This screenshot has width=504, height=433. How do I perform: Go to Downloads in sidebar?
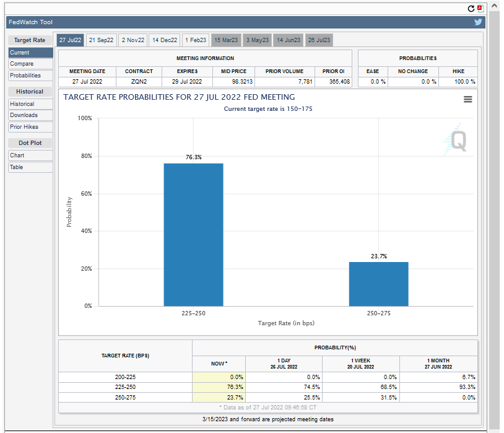pyautogui.click(x=30, y=115)
